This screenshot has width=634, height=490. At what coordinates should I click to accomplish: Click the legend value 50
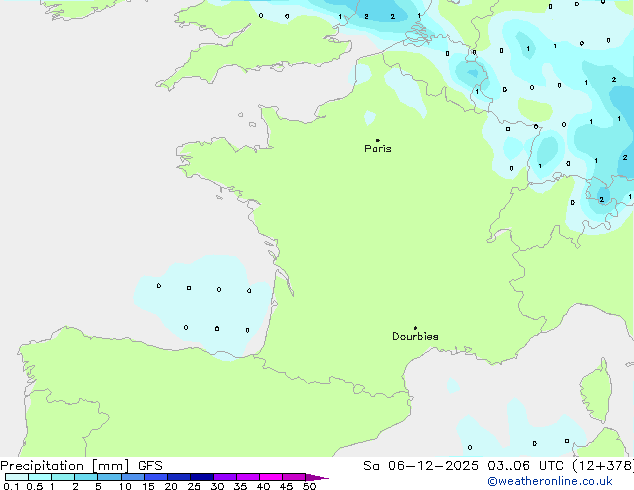pyautogui.click(x=309, y=486)
